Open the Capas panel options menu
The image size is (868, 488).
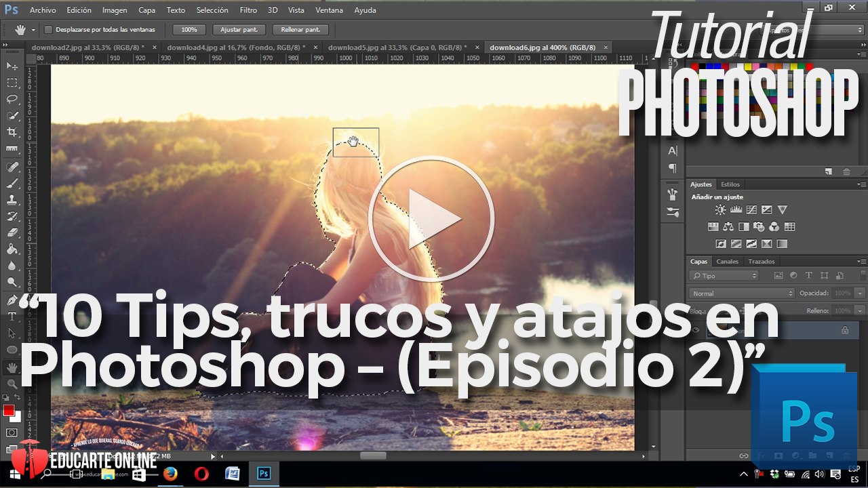tap(861, 262)
